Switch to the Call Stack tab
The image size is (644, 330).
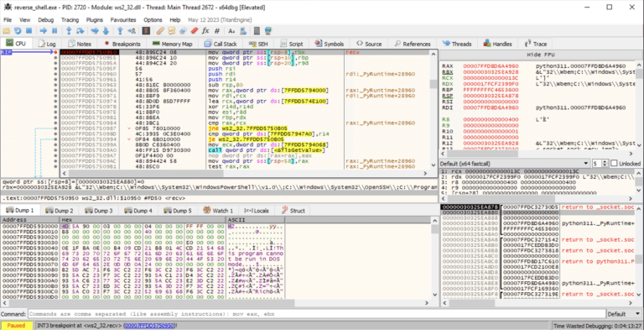point(221,44)
